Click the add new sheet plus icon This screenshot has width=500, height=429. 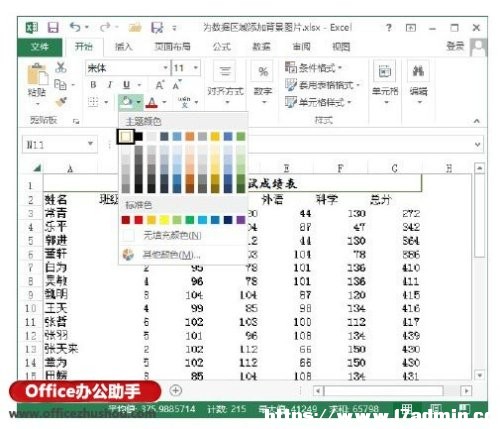[x=176, y=390]
